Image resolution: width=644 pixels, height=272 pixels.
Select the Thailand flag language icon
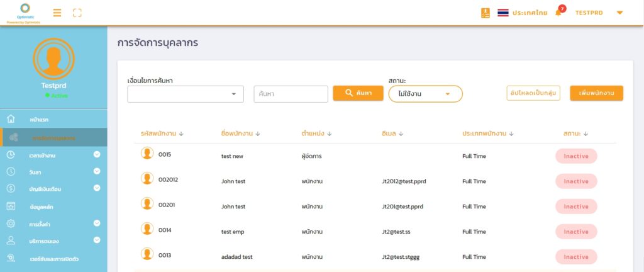click(503, 13)
